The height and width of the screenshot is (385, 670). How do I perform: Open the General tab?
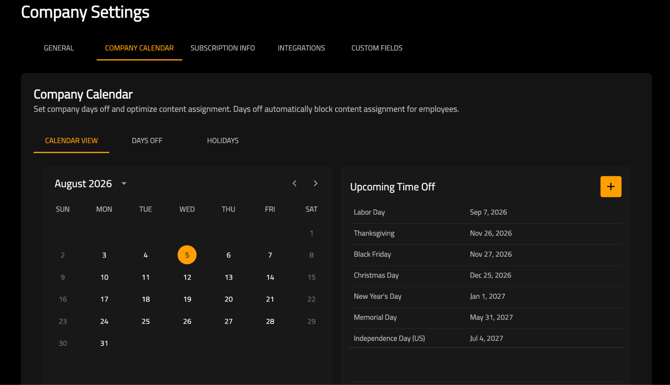59,48
